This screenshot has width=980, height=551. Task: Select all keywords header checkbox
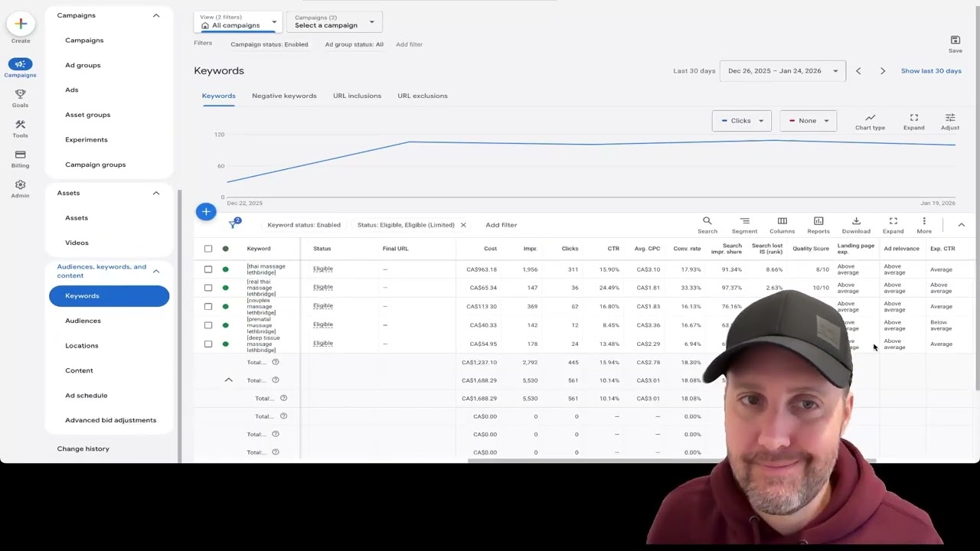pyautogui.click(x=208, y=249)
